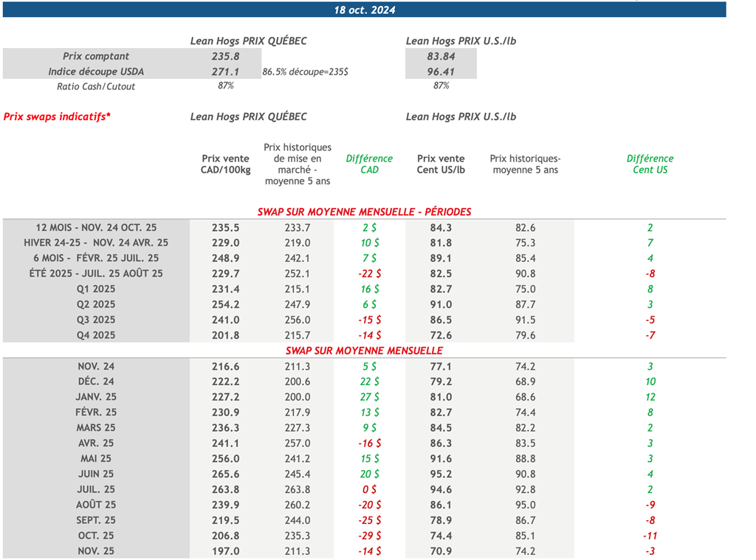Viewport: 756px width, 560px height.
Task: Select the Prix comptant row label
Action: click(x=96, y=56)
